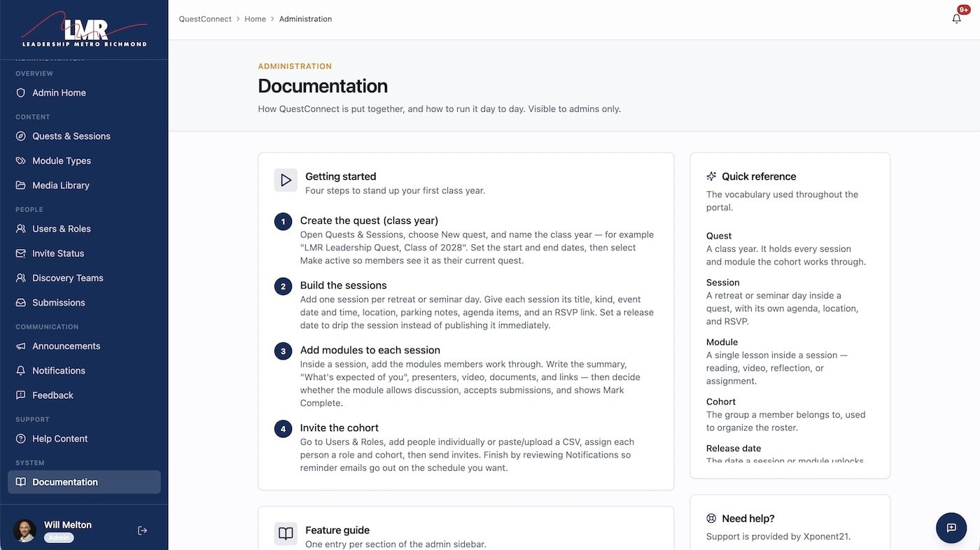The width and height of the screenshot is (980, 550).
Task: Click the Home breadcrumb link
Action: 255,19
